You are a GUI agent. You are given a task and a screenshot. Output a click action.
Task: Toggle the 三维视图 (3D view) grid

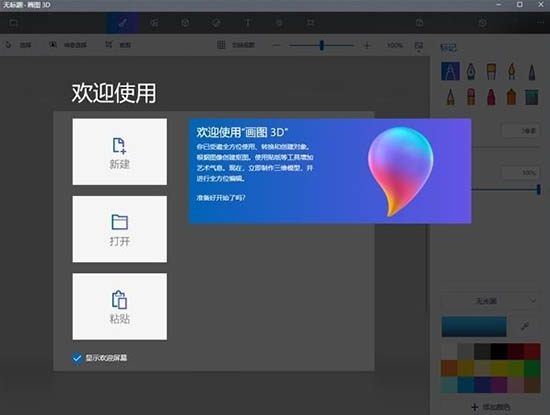(236, 45)
